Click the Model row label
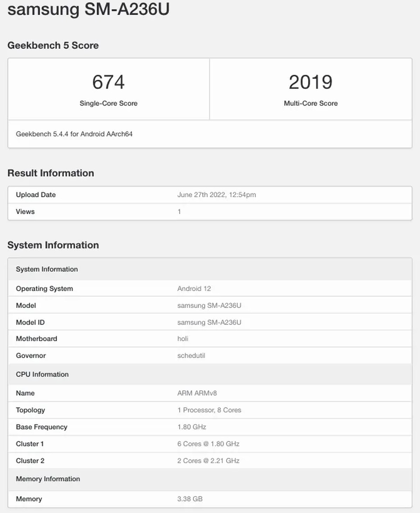This screenshot has height=513, width=420. [x=26, y=306]
